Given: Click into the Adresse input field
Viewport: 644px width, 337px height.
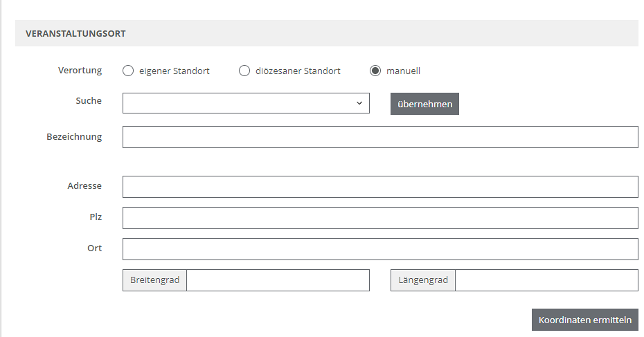Looking at the screenshot, I should click(379, 187).
